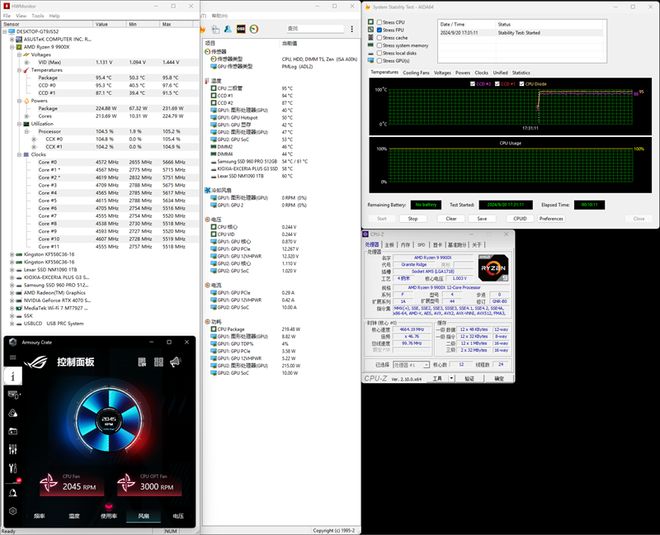This screenshot has width=660, height=535.
Task: Enable Stress system memory checkbox
Action: 379,45
